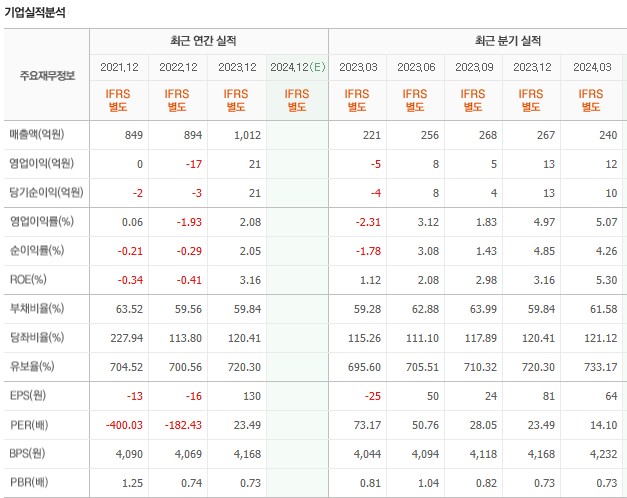The height and width of the screenshot is (498, 627).
Task: Click the 894 revenue value for 2022.12
Action: click(x=193, y=135)
